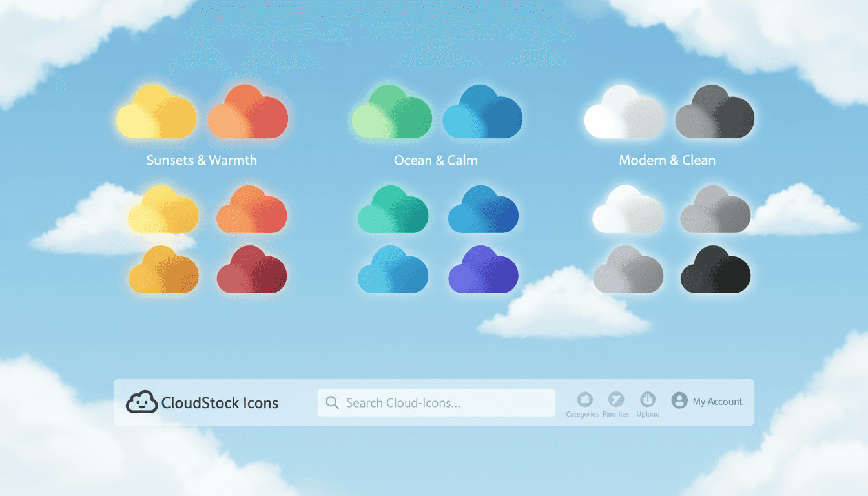868x496 pixels.
Task: Choose the amber gold cloud in the bottom row
Action: click(163, 270)
